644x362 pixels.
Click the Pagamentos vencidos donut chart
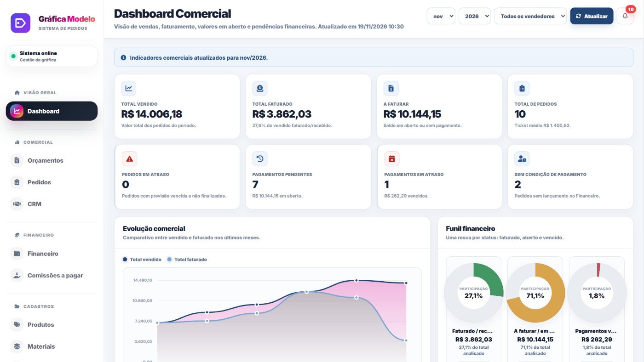[x=597, y=293]
